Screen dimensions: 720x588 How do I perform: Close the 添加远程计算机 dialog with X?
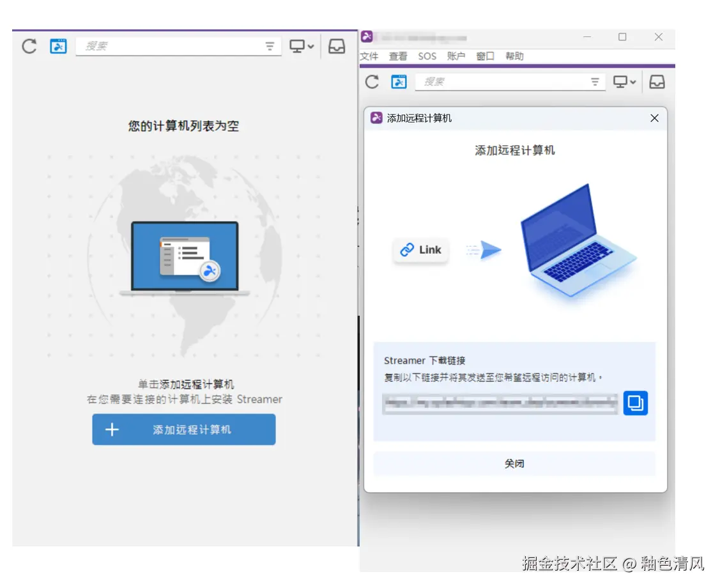point(654,118)
